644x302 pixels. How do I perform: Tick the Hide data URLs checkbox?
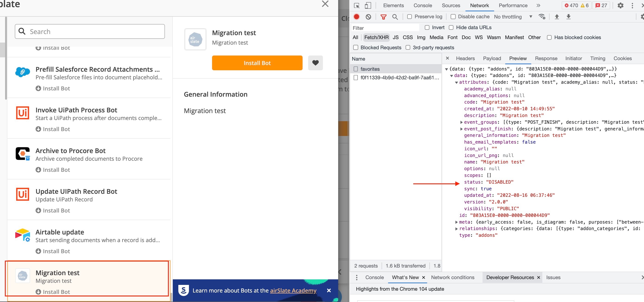[x=451, y=28]
